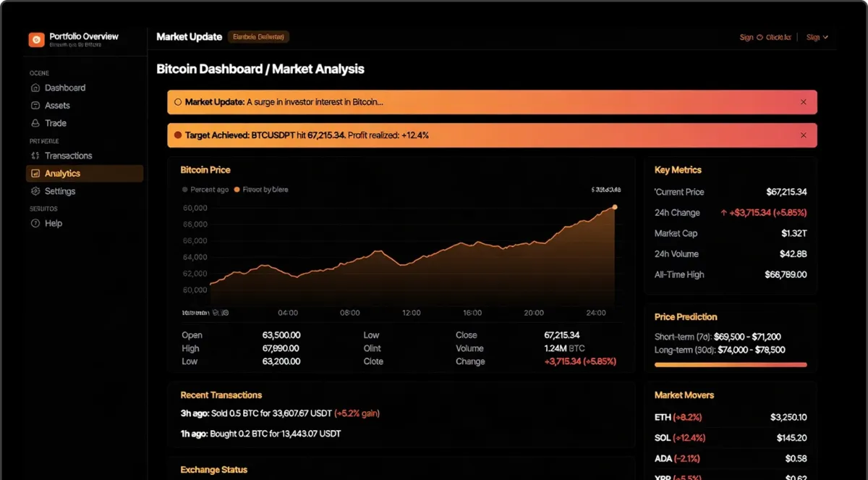Click the Price Prediction gradient bar
This screenshot has height=480, width=868.
coord(731,365)
